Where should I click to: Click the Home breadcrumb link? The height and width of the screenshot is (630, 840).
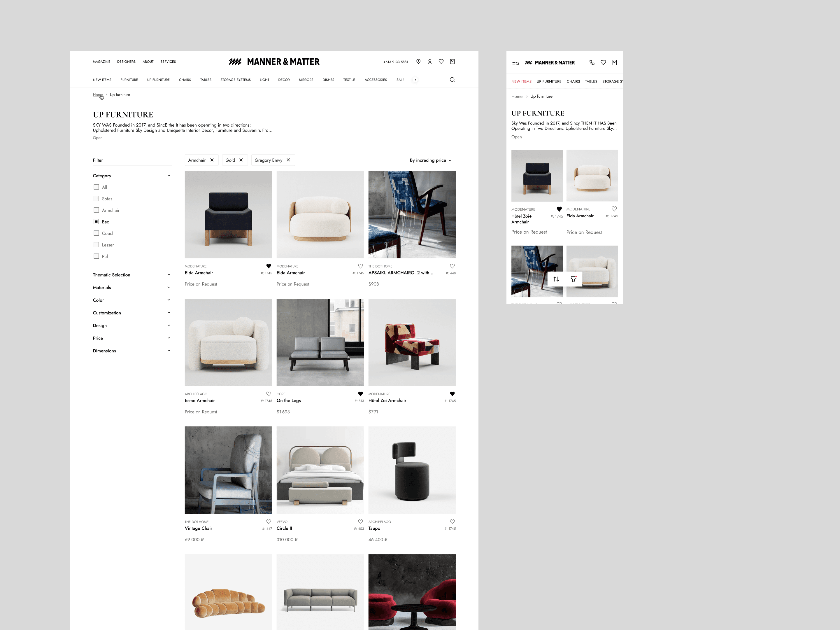98,94
